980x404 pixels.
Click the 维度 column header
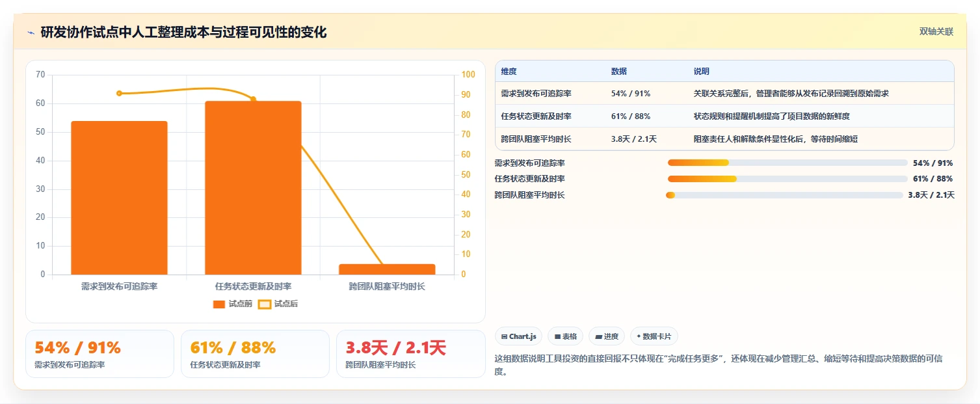click(x=509, y=72)
